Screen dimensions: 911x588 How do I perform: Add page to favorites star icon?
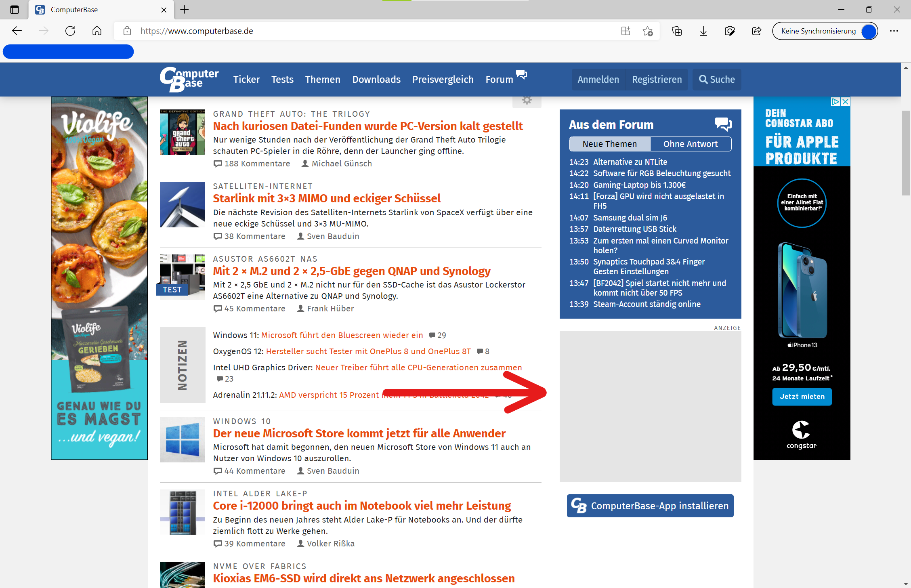click(x=648, y=31)
